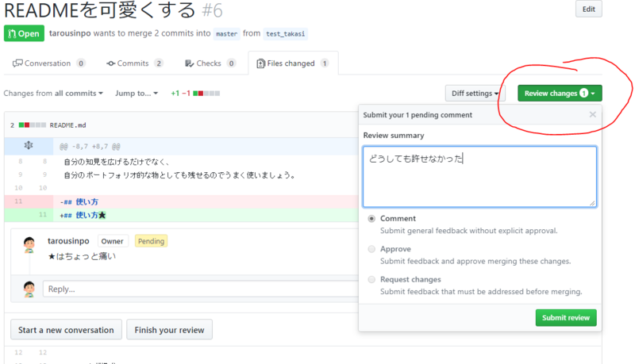Click the added line +## 使い方★
This screenshot has width=635, height=364.
83,215
